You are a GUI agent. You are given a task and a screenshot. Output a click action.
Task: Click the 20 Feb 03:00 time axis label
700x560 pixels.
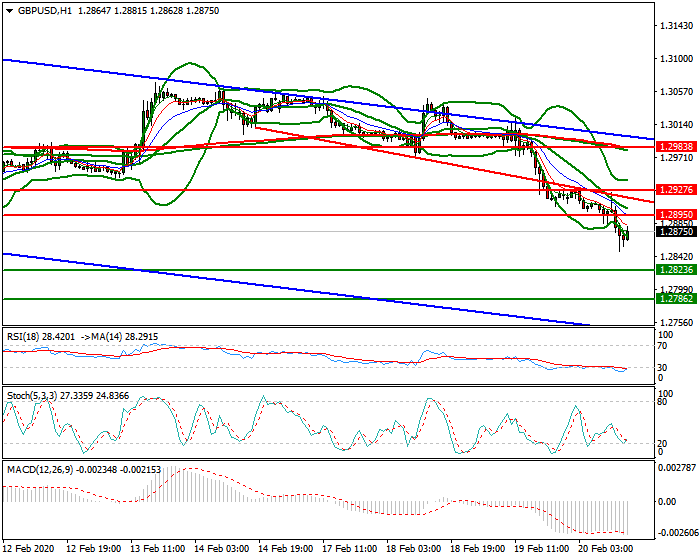click(606, 548)
